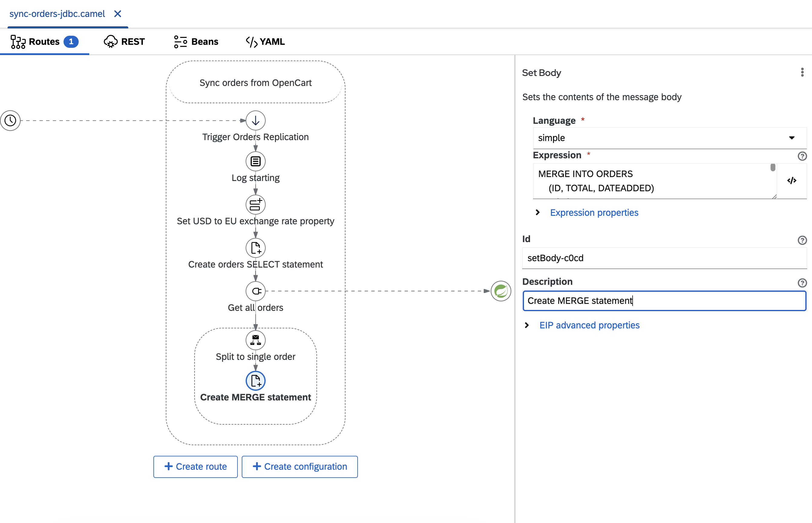The height and width of the screenshot is (523, 812).
Task: Select the Log starting node icon
Action: (x=255, y=161)
